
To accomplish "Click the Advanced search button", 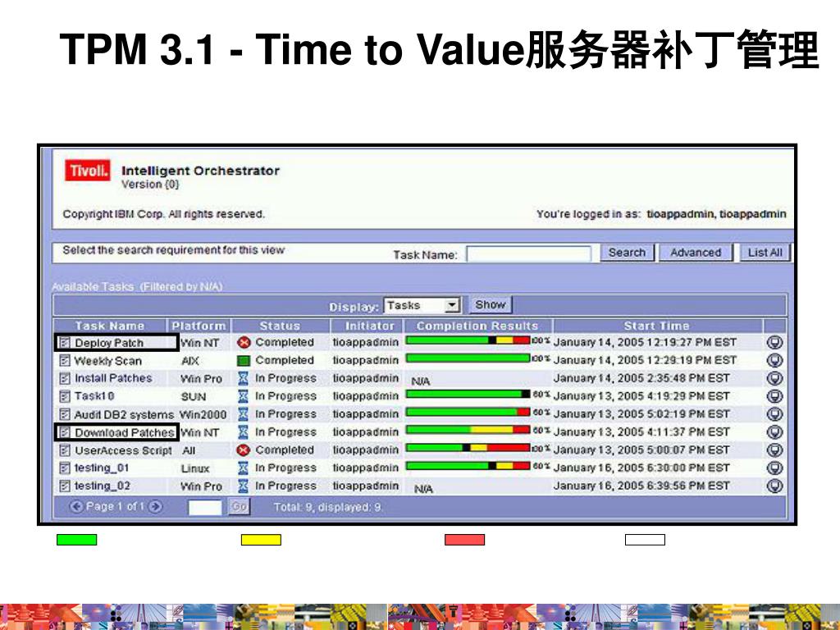I will tap(696, 253).
